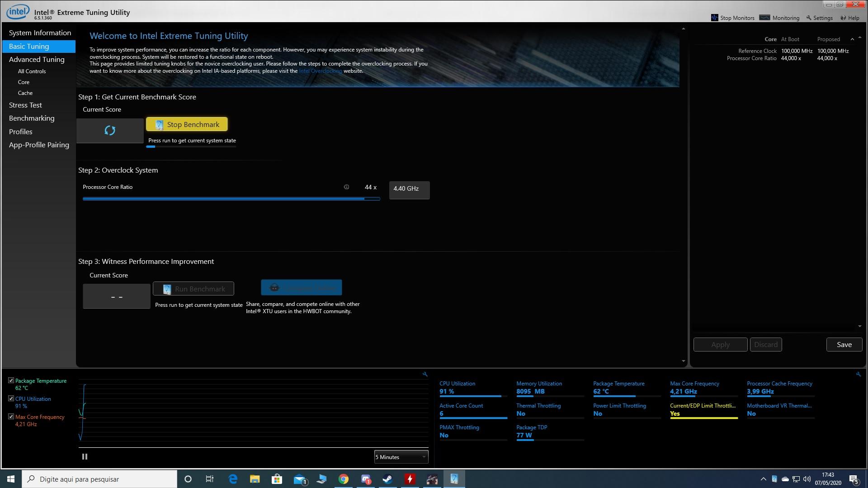Click the blue HWBOT compare online button
This screenshot has width=868, height=488.
(302, 287)
